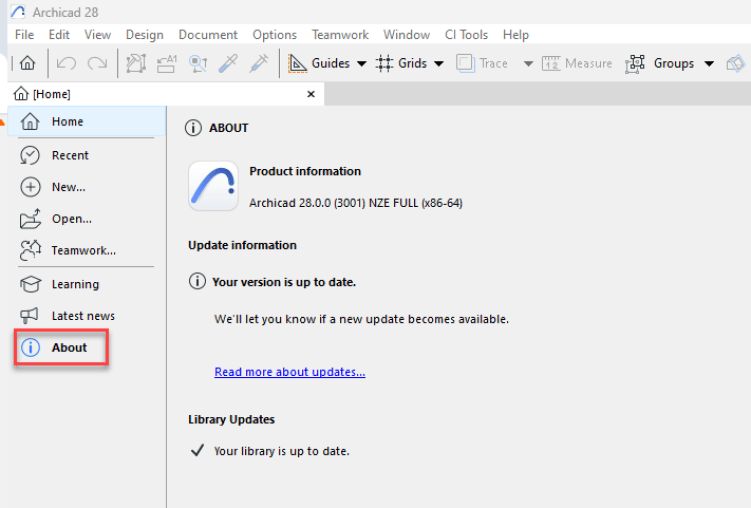The image size is (751, 508).
Task: Open the Document menu
Action: tap(208, 35)
